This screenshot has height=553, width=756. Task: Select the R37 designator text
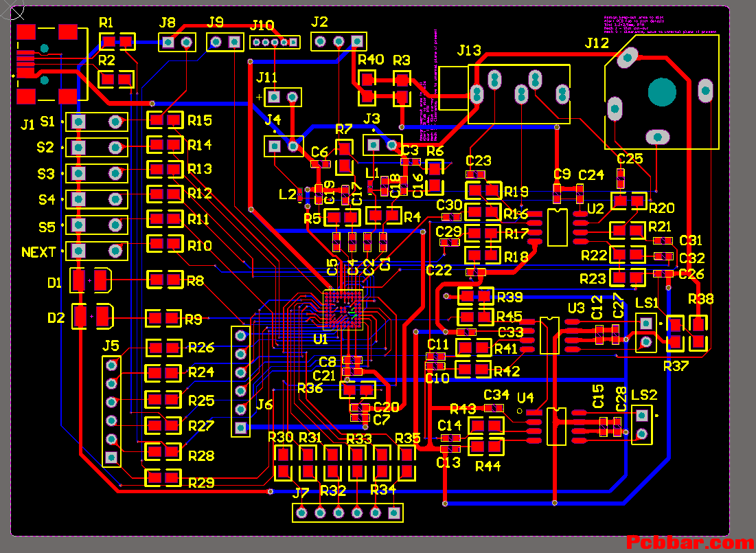676,366
